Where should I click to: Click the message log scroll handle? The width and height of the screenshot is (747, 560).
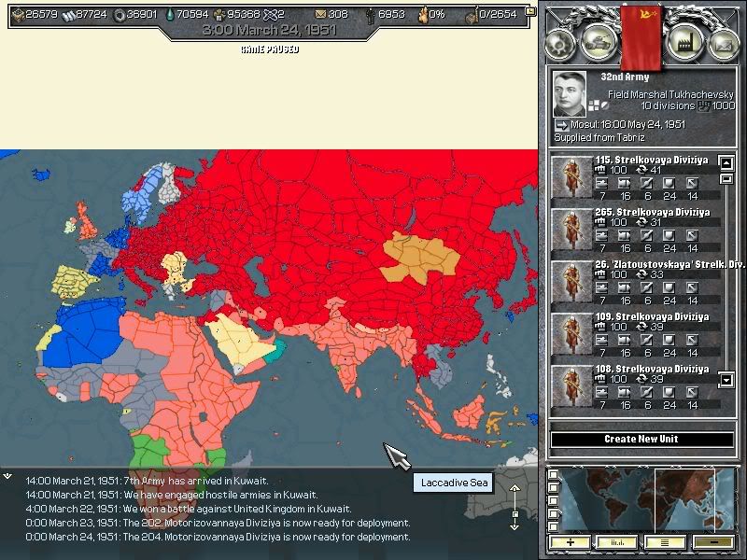[514, 514]
